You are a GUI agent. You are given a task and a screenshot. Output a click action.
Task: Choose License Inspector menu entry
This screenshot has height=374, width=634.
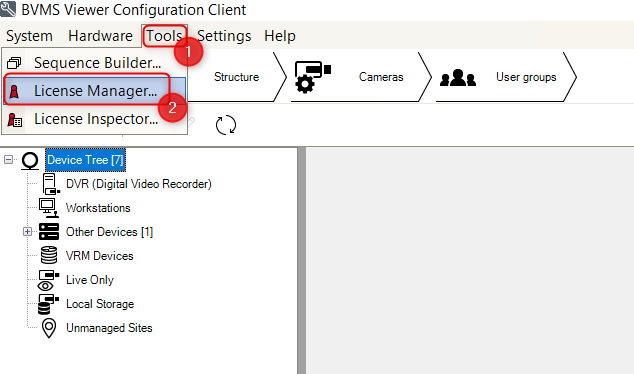(94, 119)
